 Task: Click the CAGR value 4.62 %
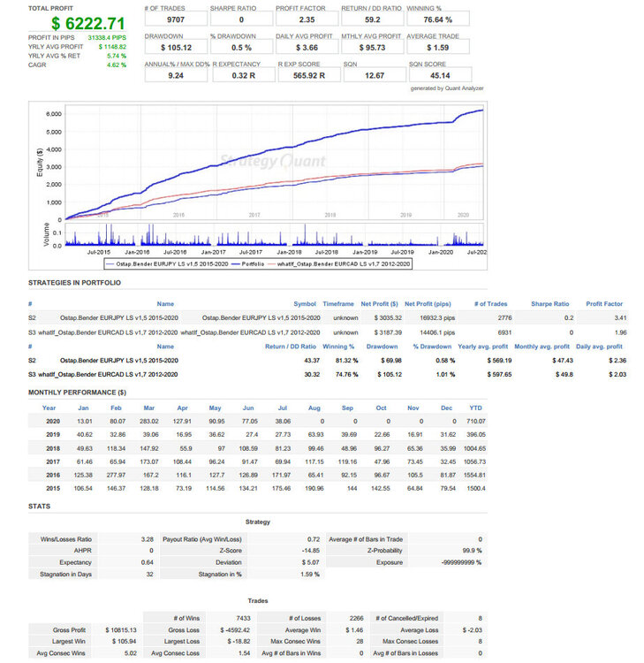point(117,65)
